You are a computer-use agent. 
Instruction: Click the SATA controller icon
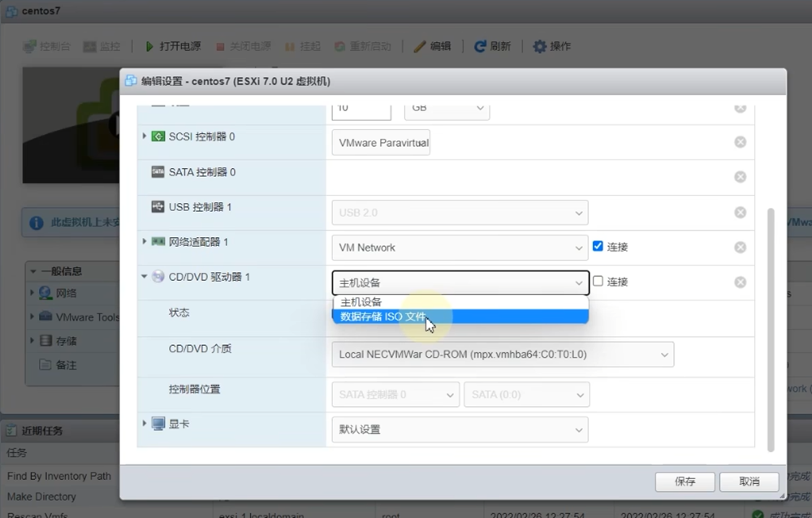pos(158,171)
